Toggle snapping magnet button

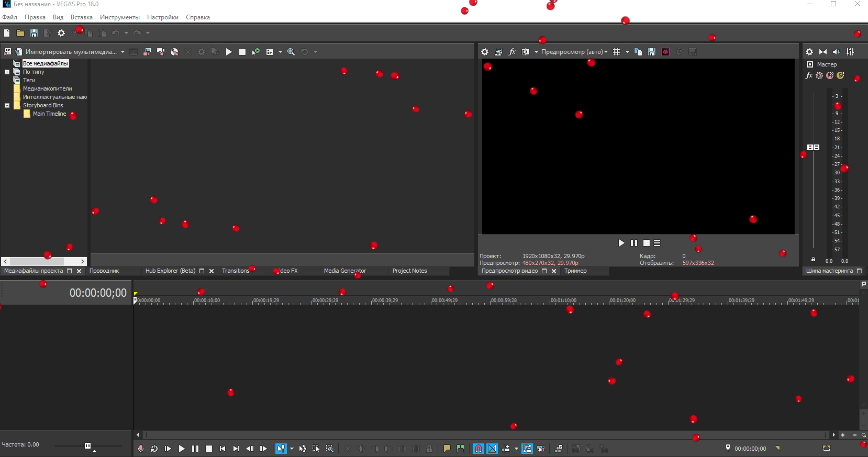pos(478,449)
